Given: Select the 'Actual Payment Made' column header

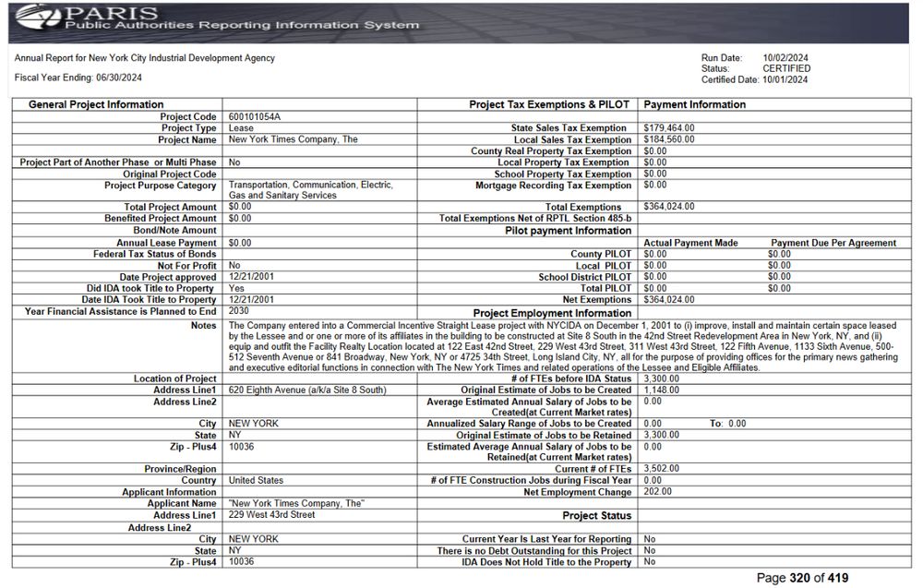Looking at the screenshot, I should tap(690, 243).
